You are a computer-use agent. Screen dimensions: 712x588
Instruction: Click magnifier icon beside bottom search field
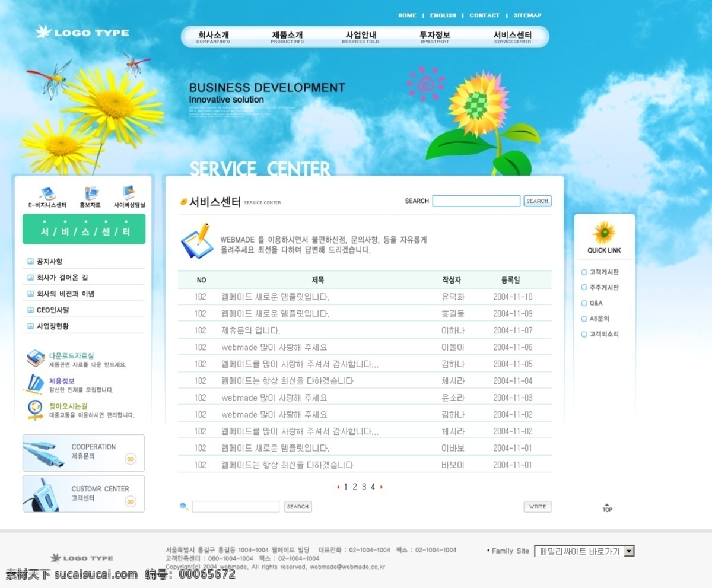click(x=184, y=507)
